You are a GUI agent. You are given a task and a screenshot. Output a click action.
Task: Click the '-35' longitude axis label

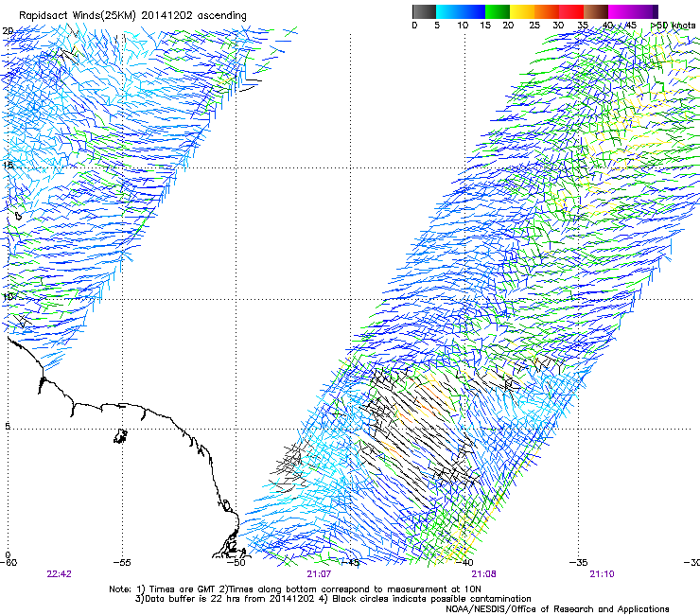pos(579,562)
